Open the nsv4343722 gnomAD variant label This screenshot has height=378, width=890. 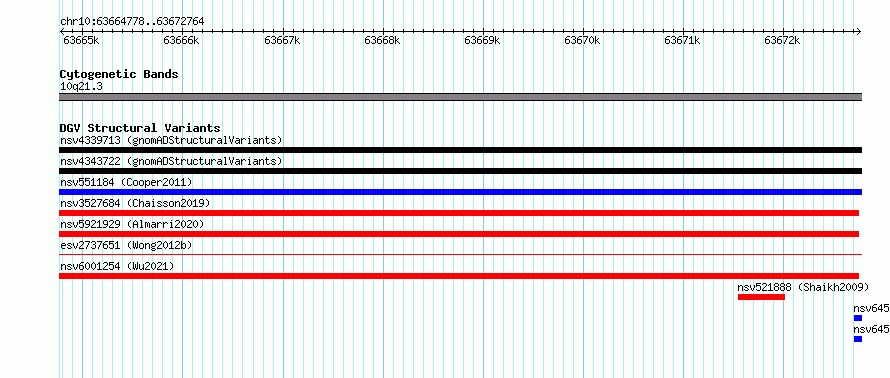(x=171, y=161)
